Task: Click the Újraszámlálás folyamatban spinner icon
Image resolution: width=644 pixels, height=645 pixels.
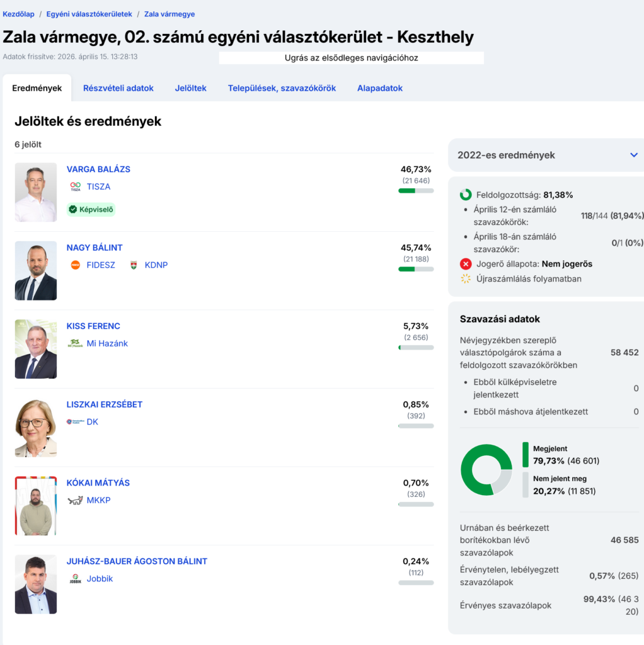Action: [x=466, y=278]
